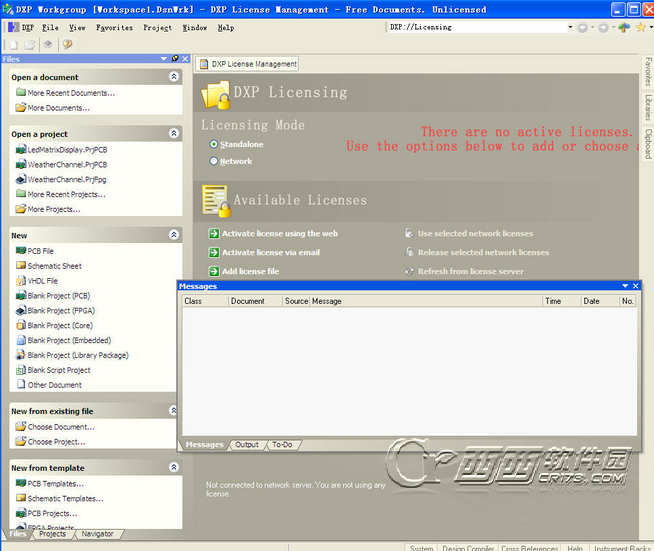
Task: Select the Network licensing mode
Action: click(214, 161)
